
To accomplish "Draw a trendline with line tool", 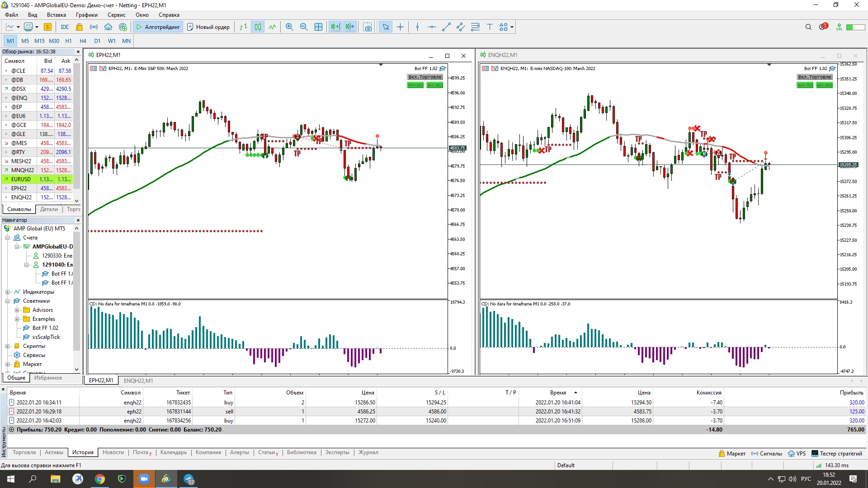I will pyautogui.click(x=446, y=27).
